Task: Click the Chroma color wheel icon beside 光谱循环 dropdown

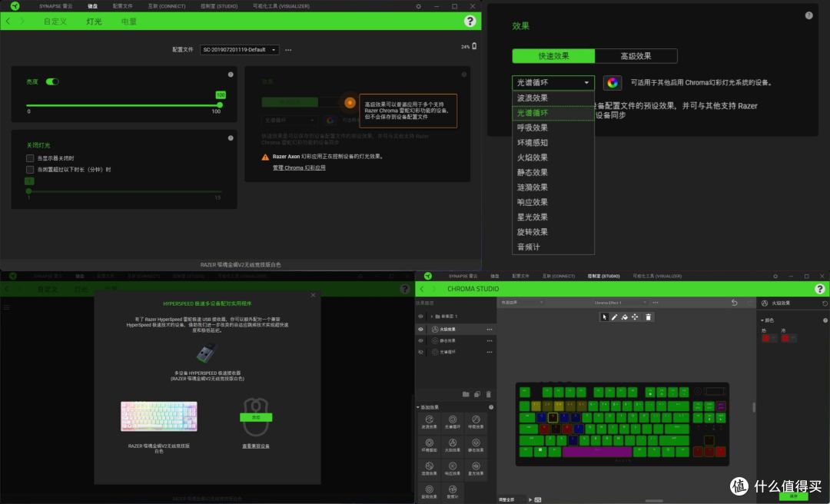Action: pos(613,82)
